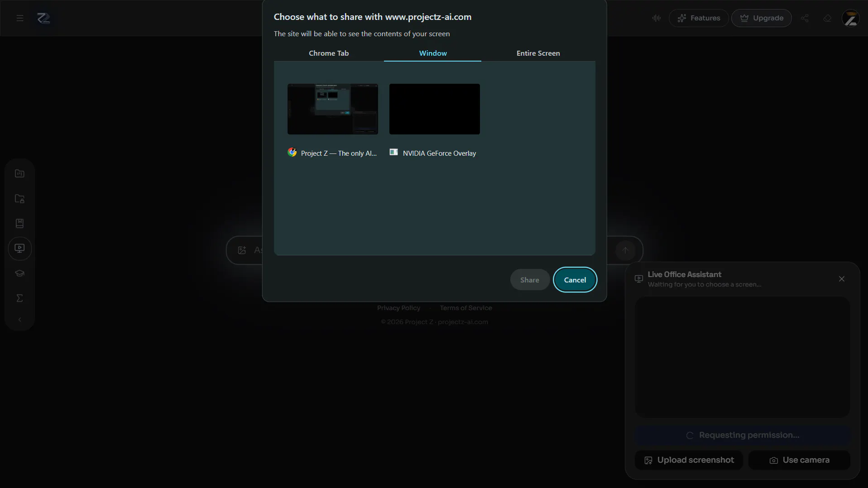Close the Live Office Assistant panel
The width and height of the screenshot is (868, 488).
[842, 279]
